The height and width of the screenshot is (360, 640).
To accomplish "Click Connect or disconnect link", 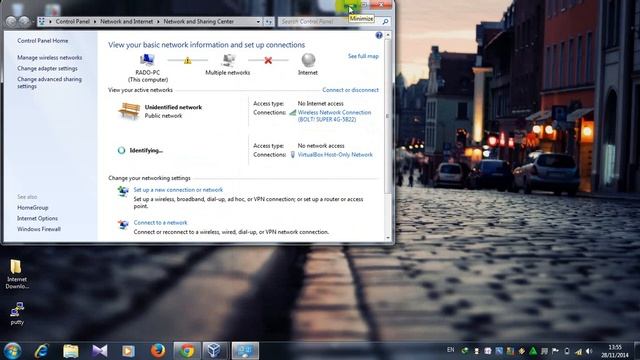I will (x=351, y=90).
